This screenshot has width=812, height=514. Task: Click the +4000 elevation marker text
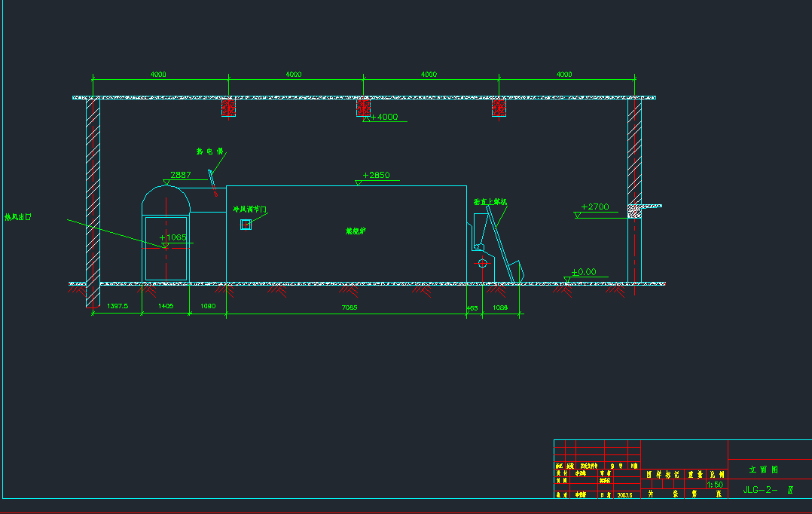pyautogui.click(x=387, y=117)
